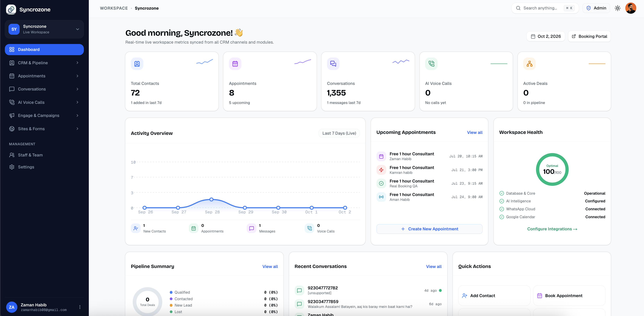View all in Pipeline Summary
This screenshot has width=644, height=316.
270,266
